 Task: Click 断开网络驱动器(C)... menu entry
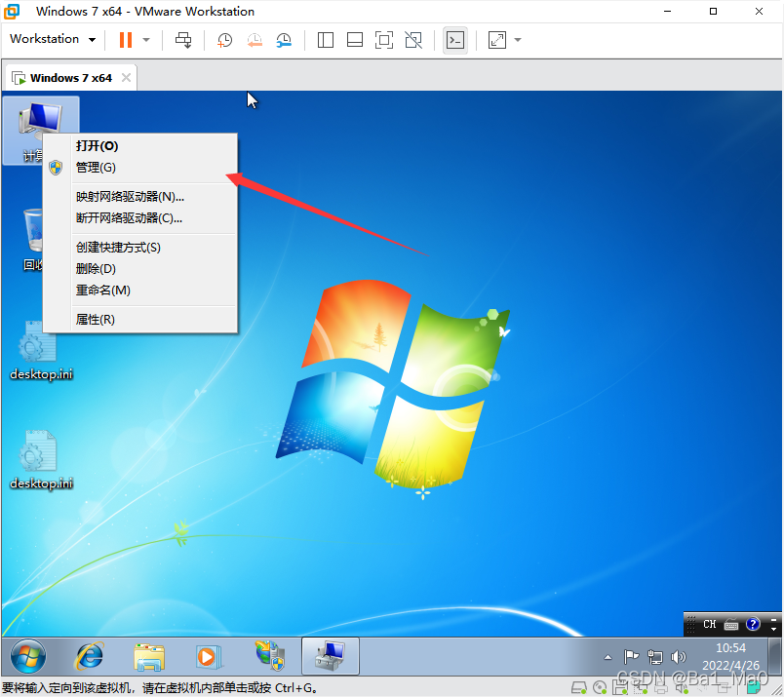pyautogui.click(x=140, y=218)
